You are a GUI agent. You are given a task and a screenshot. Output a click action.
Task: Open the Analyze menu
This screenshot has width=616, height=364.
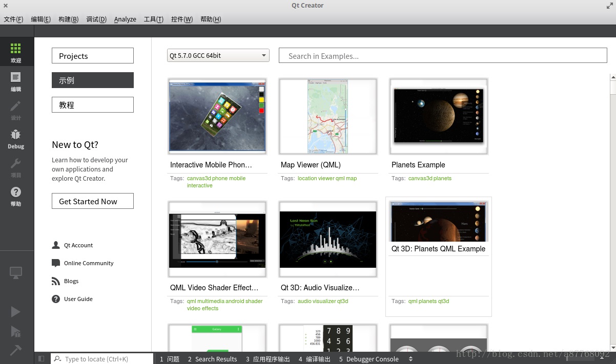pos(125,19)
